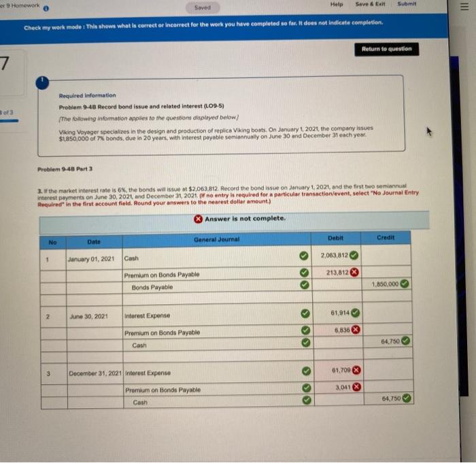Click the '3 of 3' progress indicator
The image size is (476, 463).
(7, 113)
